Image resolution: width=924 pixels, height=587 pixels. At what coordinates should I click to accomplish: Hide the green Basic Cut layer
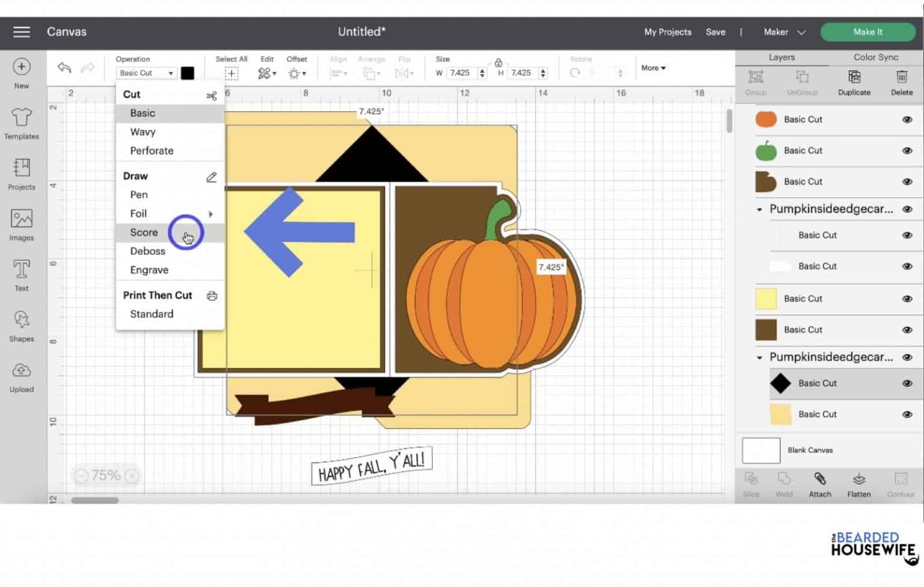(907, 150)
